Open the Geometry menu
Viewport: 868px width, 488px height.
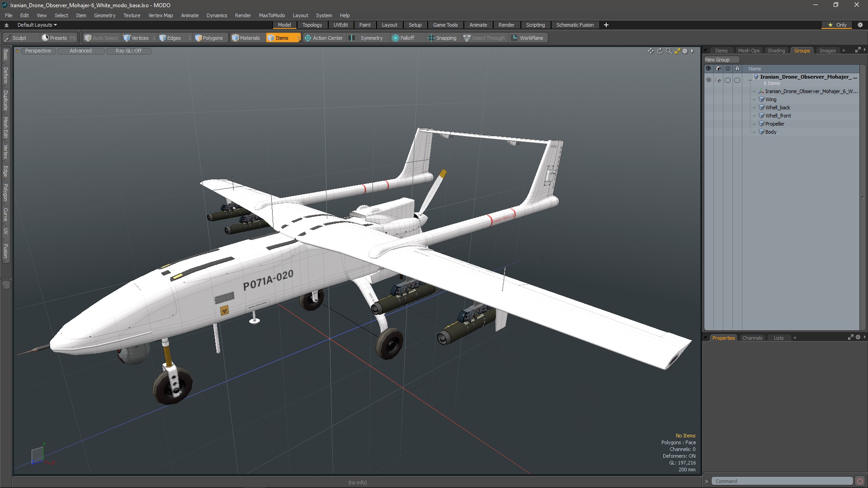pos(104,15)
